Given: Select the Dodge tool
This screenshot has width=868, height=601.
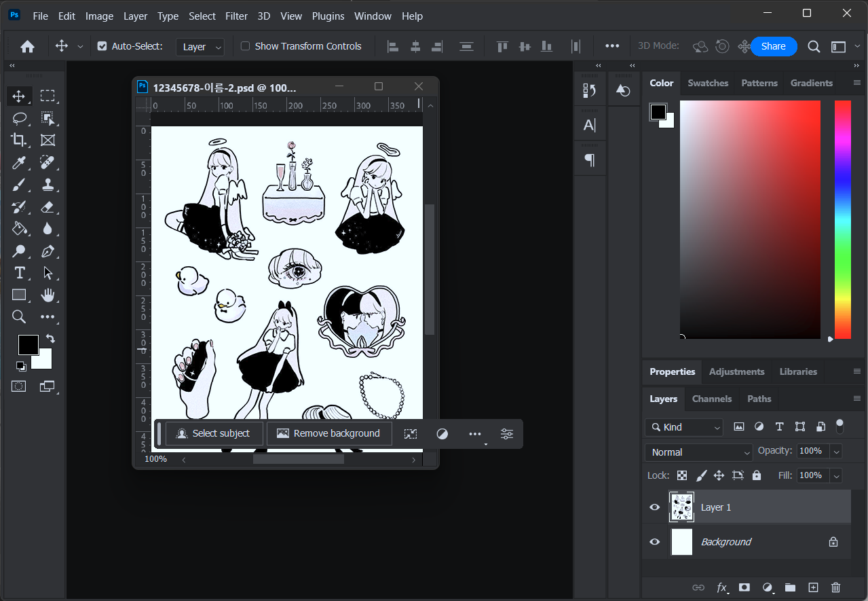Looking at the screenshot, I should [x=19, y=251].
